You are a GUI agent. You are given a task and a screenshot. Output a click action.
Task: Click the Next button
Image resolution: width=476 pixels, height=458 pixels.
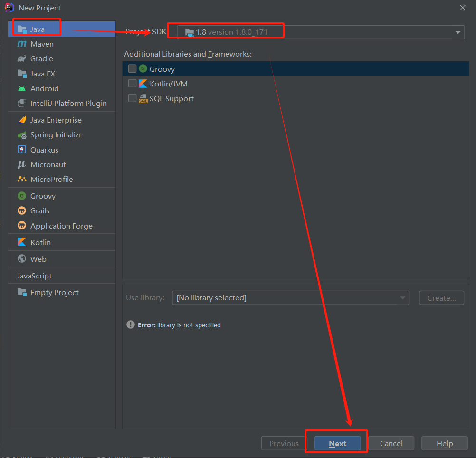click(x=337, y=443)
